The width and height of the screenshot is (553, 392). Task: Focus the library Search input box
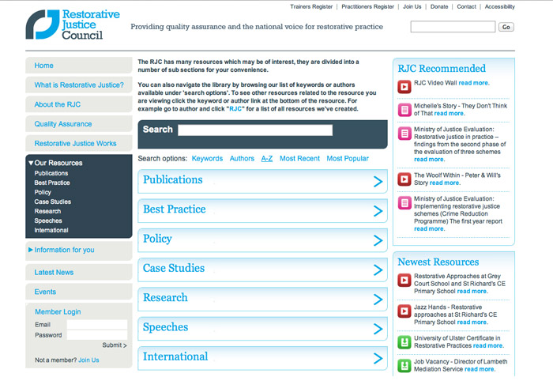pyautogui.click(x=255, y=130)
